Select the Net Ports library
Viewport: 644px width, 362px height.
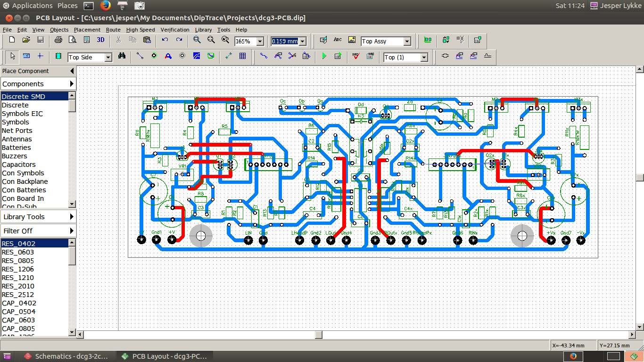pyautogui.click(x=34, y=131)
